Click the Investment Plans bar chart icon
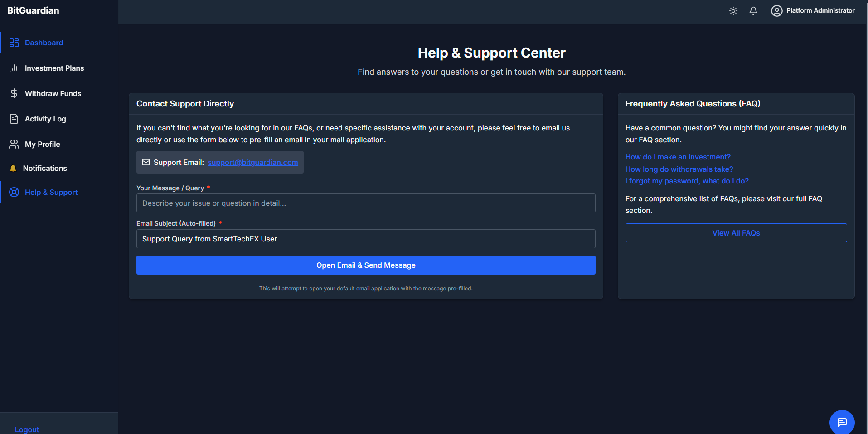The height and width of the screenshot is (434, 868). [x=14, y=68]
